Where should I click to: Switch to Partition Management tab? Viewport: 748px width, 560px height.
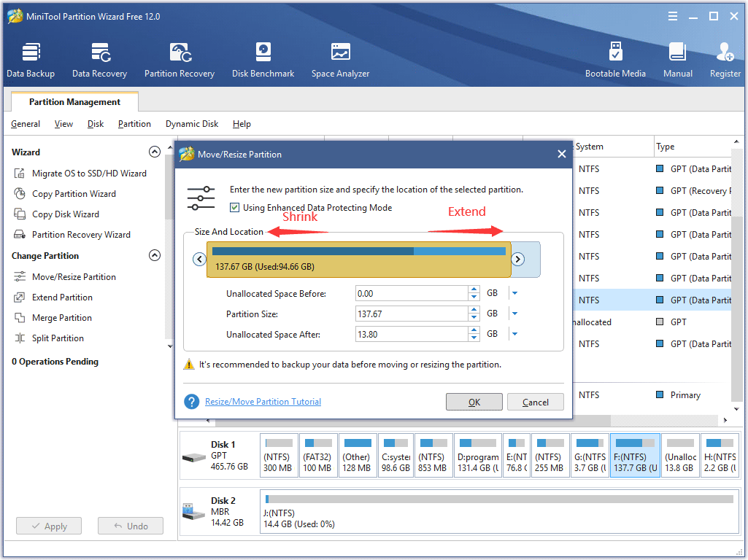pyautogui.click(x=74, y=102)
